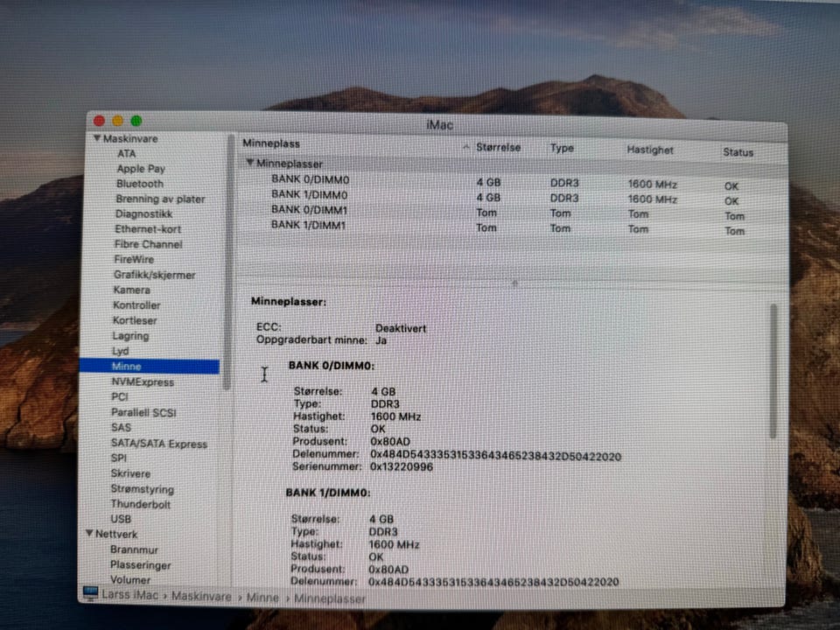Click the sidebar vertical scrollbar
840x630 pixels.
tap(228, 262)
